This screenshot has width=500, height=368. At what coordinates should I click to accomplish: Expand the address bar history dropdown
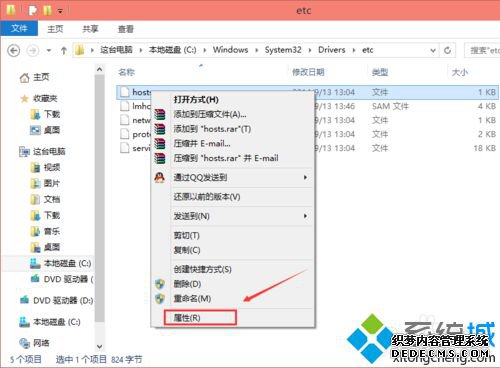(x=433, y=51)
